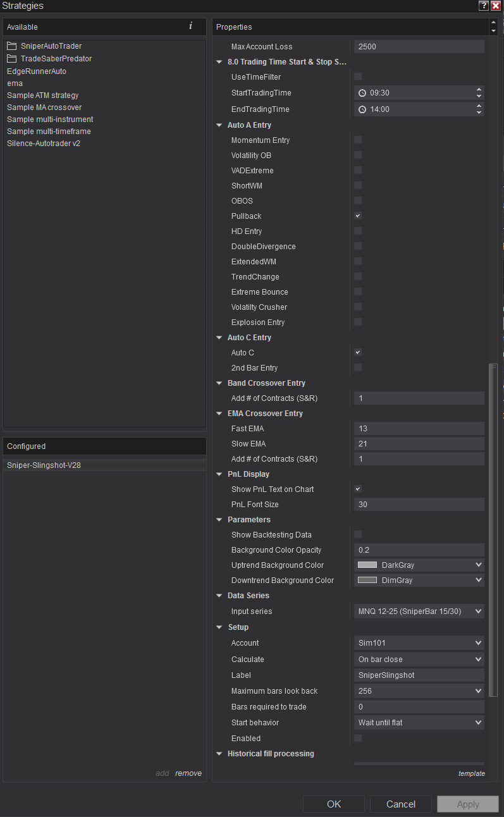Click the Fast EMA input field

[x=419, y=429]
